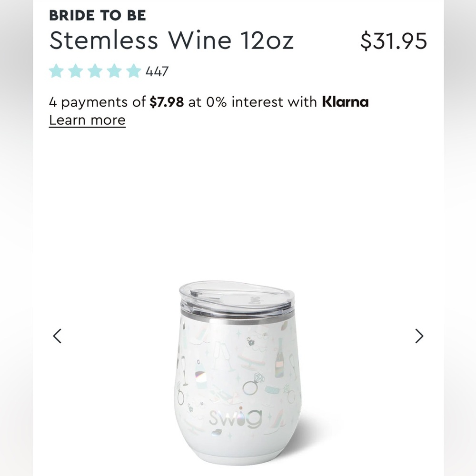Click the fifth rating star
Image resolution: width=476 pixels, height=476 pixels.
pyautogui.click(x=134, y=71)
